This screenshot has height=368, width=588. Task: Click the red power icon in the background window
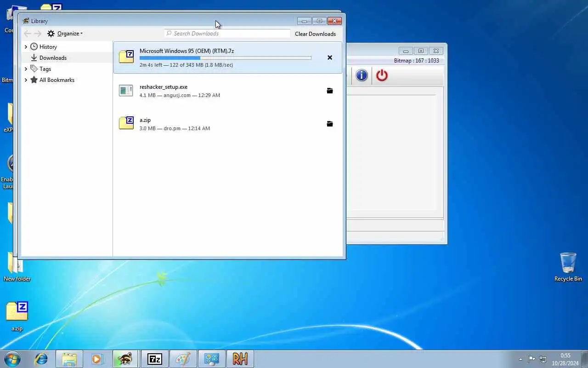[382, 75]
